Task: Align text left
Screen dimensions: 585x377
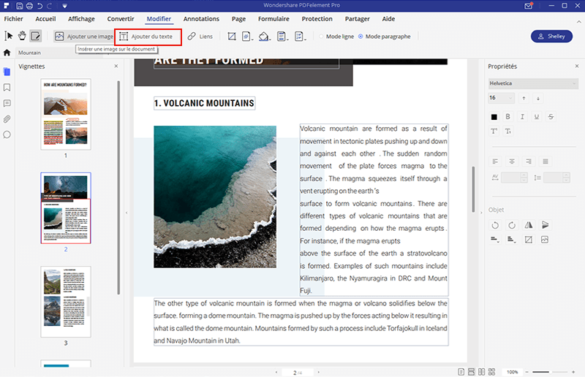Action: click(495, 162)
